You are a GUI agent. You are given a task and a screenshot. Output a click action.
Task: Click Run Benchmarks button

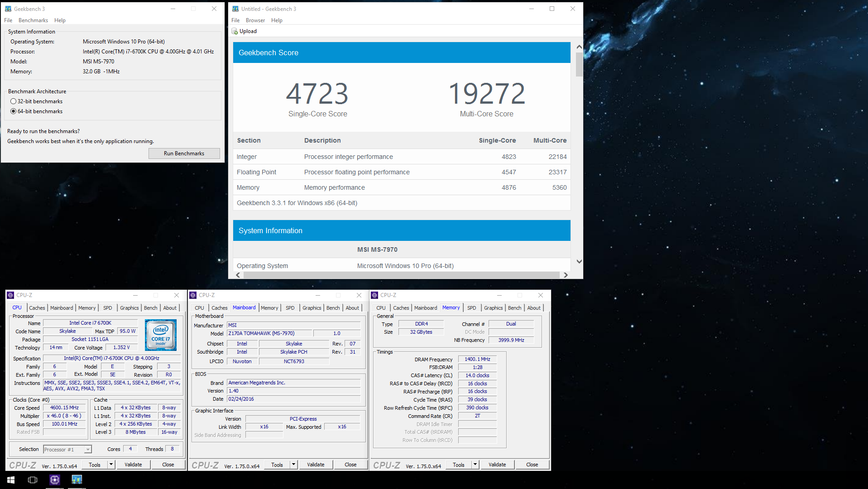tap(184, 153)
